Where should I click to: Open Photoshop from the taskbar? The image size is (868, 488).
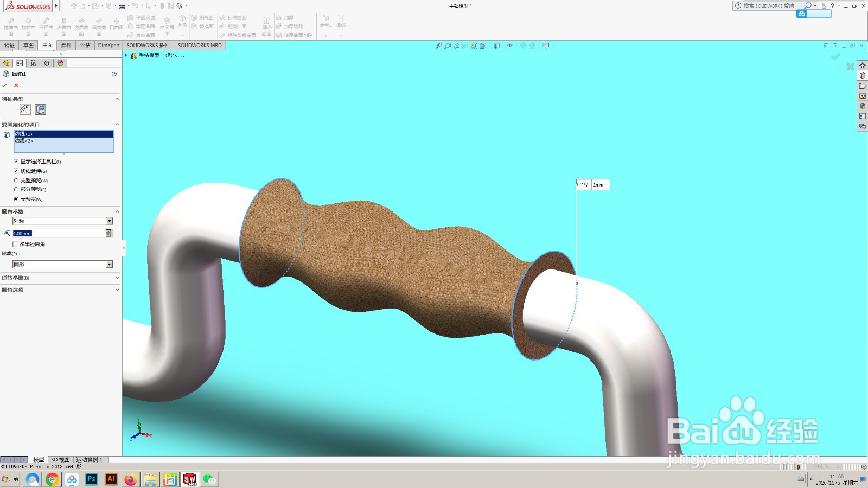pos(92,479)
